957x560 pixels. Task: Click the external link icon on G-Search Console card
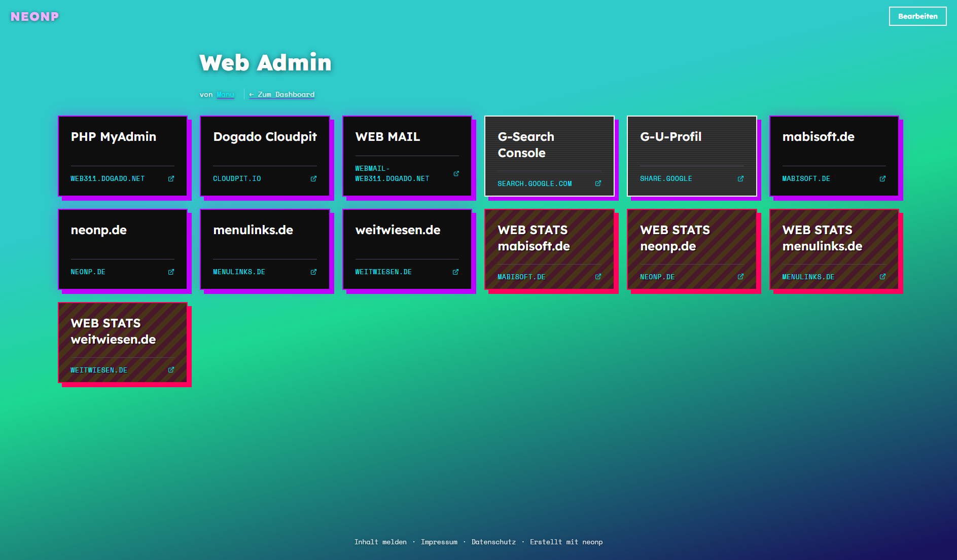point(598,183)
